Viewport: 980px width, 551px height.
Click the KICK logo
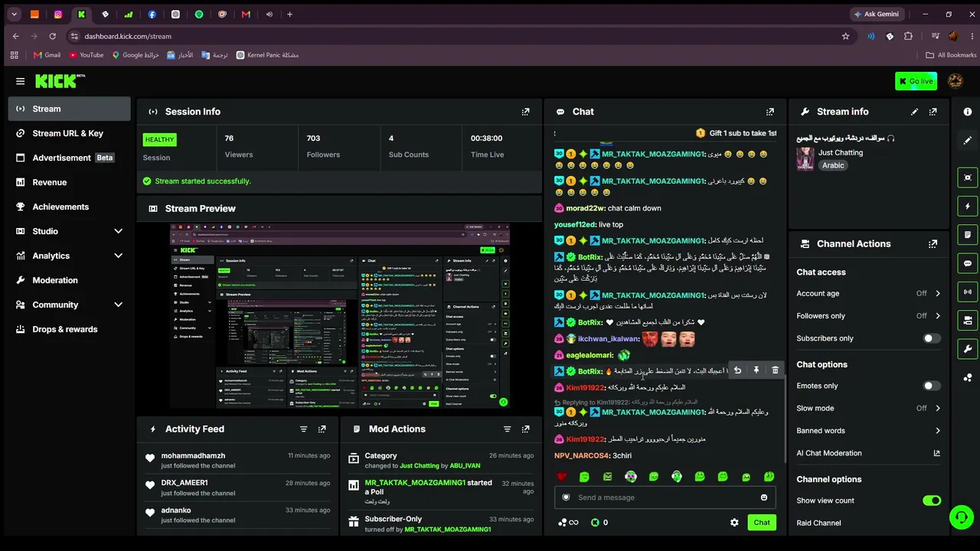[x=58, y=81]
